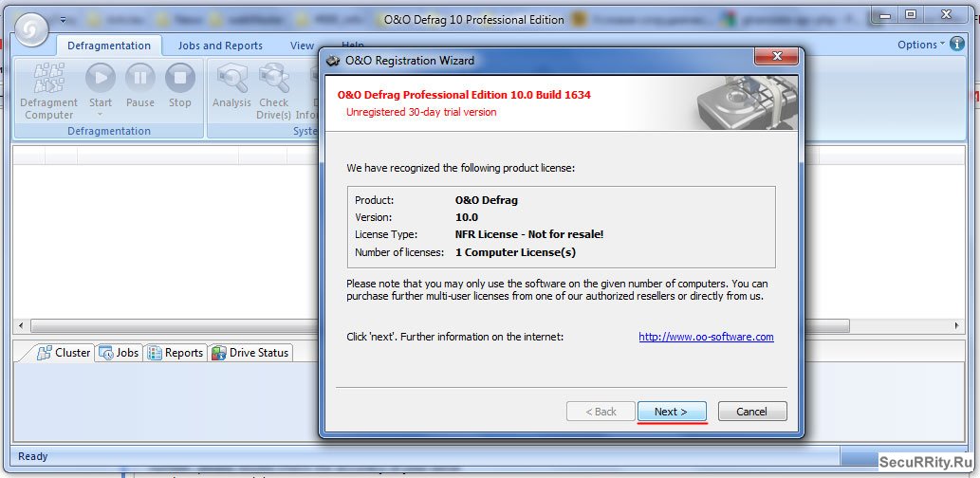980x478 pixels.
Task: Open the quick access toolbar dropdown arrow
Action: coord(64,19)
